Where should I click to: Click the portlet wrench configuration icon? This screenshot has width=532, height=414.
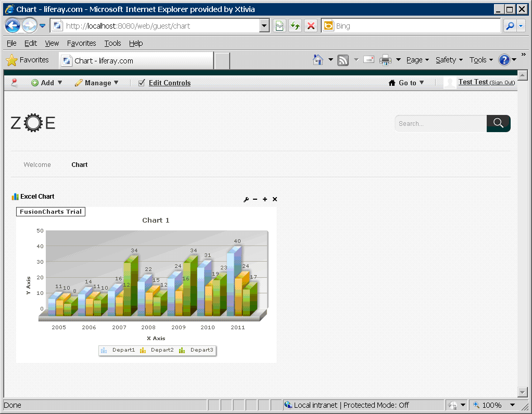[x=246, y=199]
